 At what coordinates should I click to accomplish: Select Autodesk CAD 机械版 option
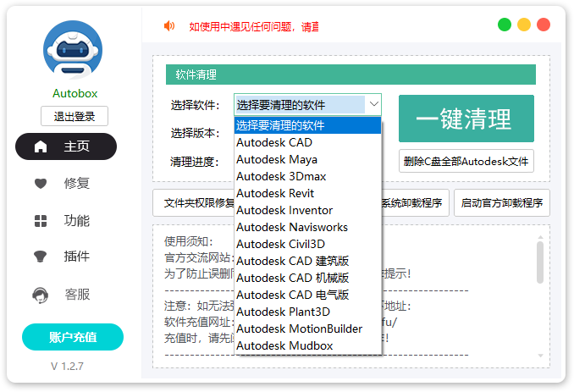(307, 278)
